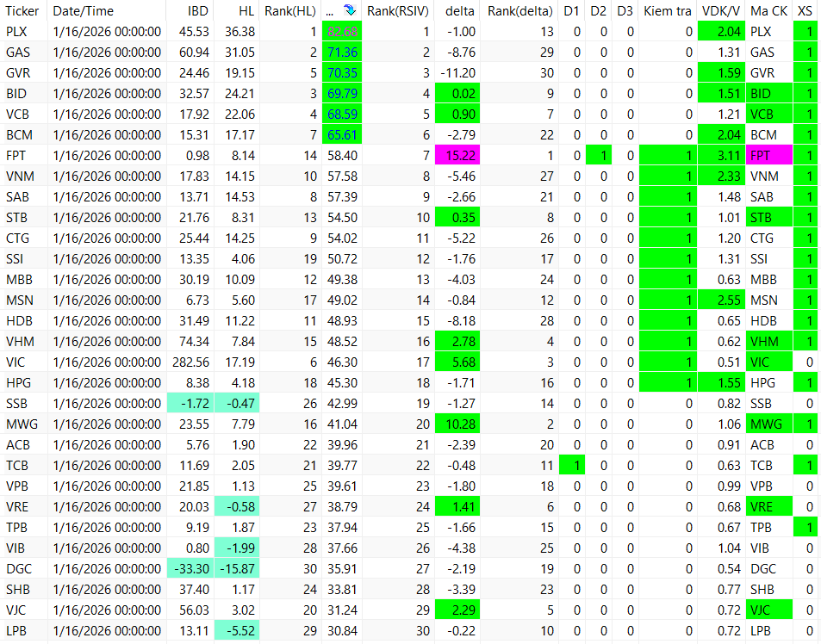This screenshot has width=821, height=644.
Task: Click the Kiem tra column header
Action: click(x=668, y=10)
